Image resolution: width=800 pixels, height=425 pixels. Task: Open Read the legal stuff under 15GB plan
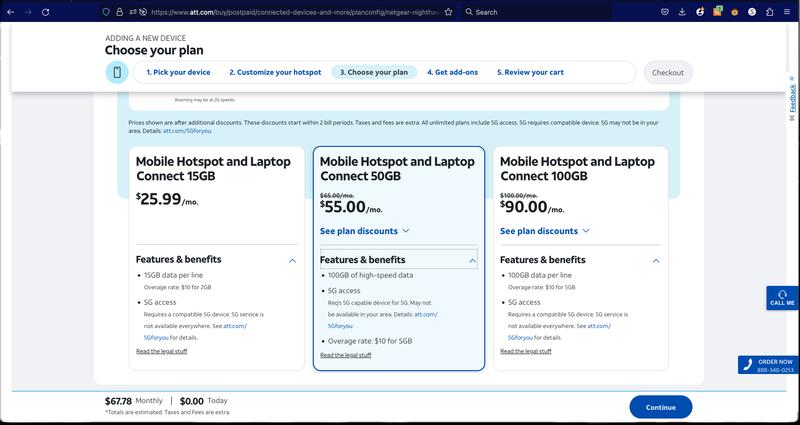click(162, 352)
